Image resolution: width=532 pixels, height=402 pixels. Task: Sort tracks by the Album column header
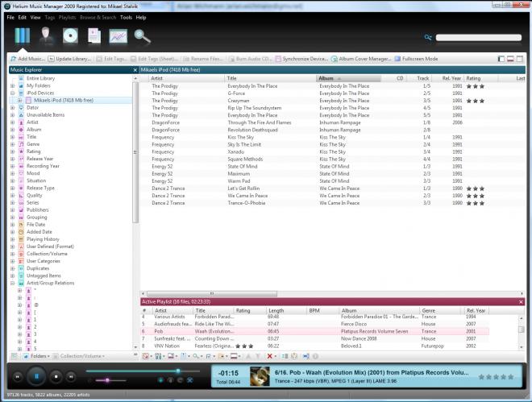(x=348, y=78)
